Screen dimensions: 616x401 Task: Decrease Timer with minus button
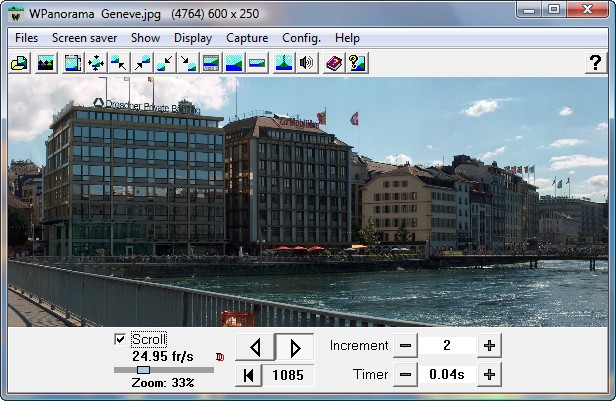405,375
